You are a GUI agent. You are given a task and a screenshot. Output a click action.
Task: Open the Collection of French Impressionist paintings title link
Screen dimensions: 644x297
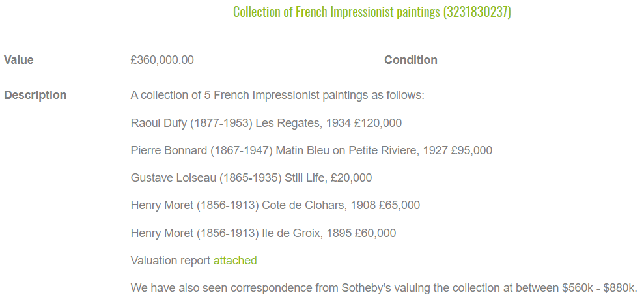(x=372, y=12)
